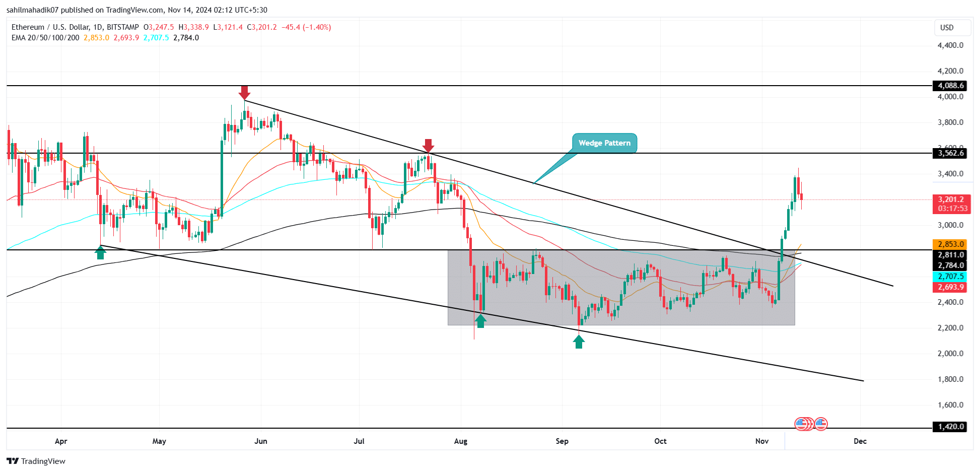Click the Jul label on time axis
Image resolution: width=980 pixels, height=472 pixels.
359,441
